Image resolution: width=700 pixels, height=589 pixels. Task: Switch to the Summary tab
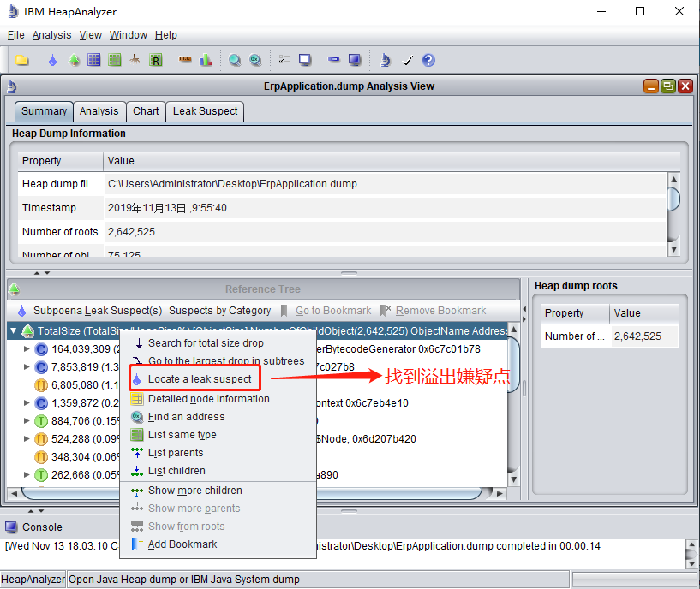tap(44, 111)
